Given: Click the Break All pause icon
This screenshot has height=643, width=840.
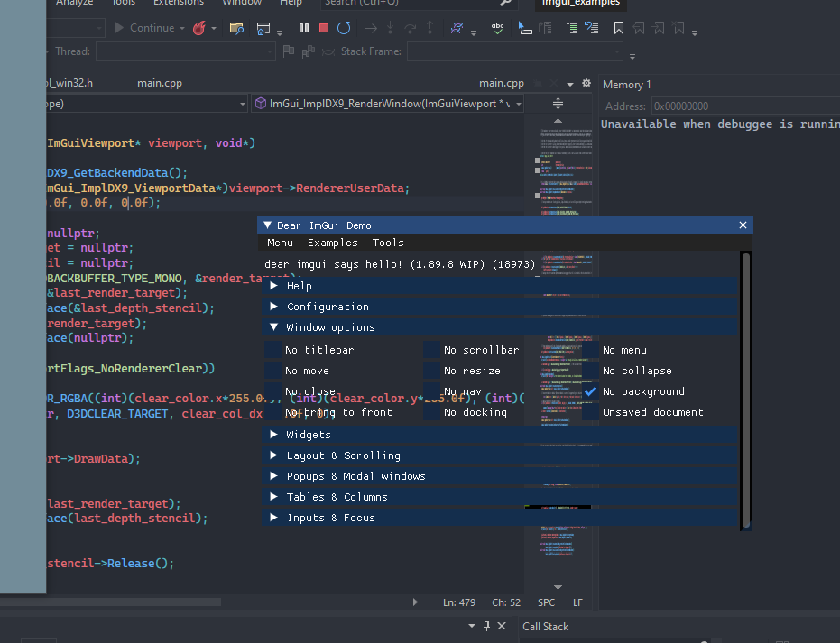Looking at the screenshot, I should click(303, 27).
